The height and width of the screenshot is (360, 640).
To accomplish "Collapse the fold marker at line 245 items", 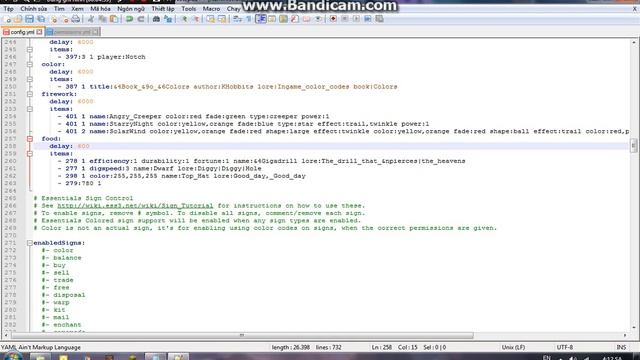I will click(x=30, y=49).
